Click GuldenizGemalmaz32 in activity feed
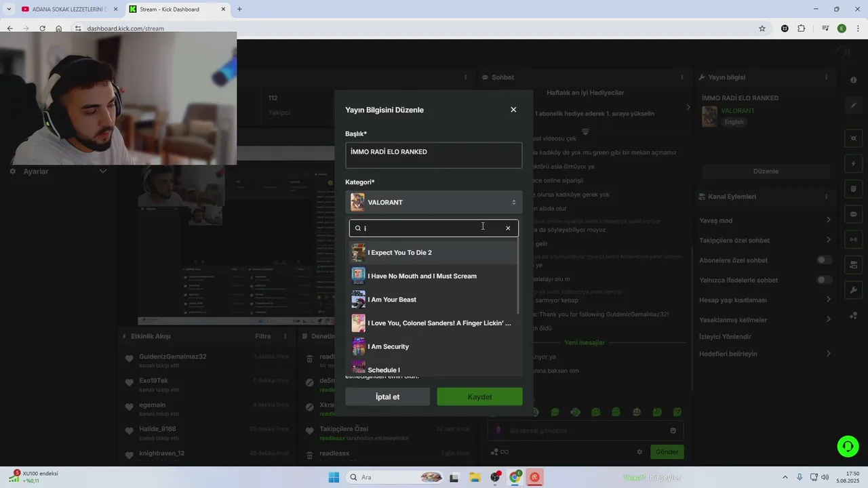Viewport: 868px width, 488px height. pyautogui.click(x=173, y=357)
